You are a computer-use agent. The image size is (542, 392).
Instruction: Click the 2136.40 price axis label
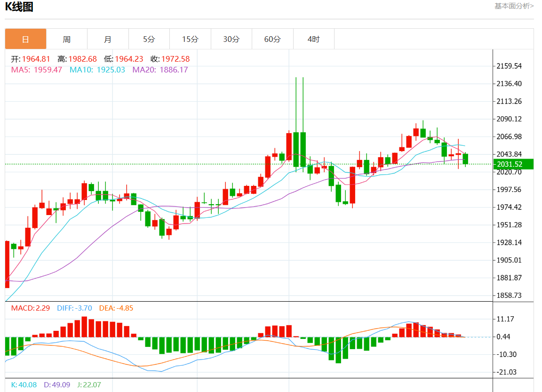coord(509,84)
